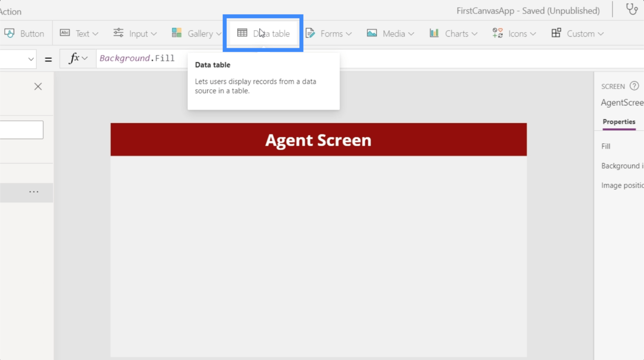
Task: Open the Media dropdown
Action: pyautogui.click(x=391, y=34)
